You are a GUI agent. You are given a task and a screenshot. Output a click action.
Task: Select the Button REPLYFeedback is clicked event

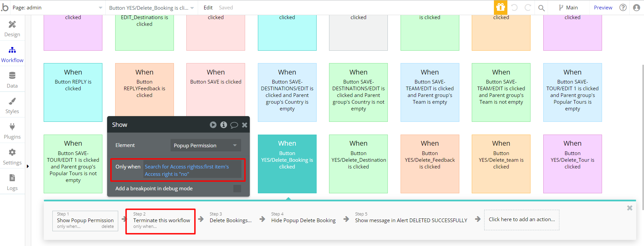(144, 90)
